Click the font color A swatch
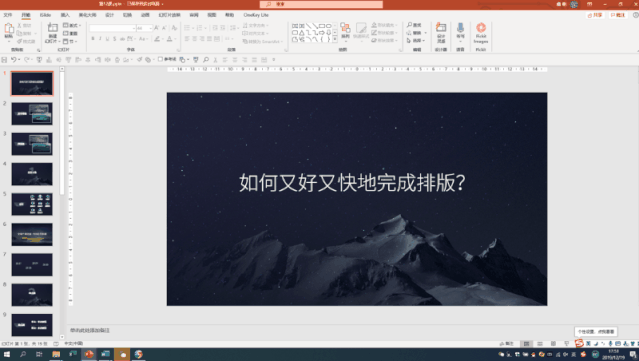The height and width of the screenshot is (361, 639). tap(170, 39)
